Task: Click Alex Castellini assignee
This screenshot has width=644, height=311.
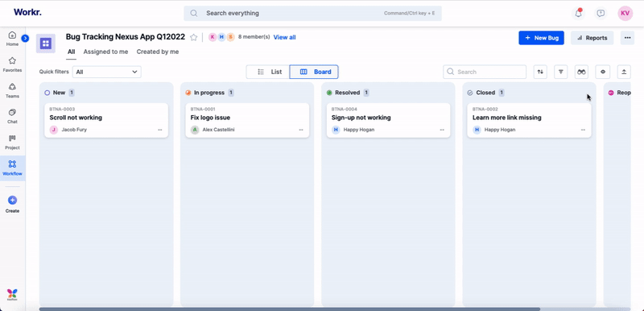Action: coord(213,130)
